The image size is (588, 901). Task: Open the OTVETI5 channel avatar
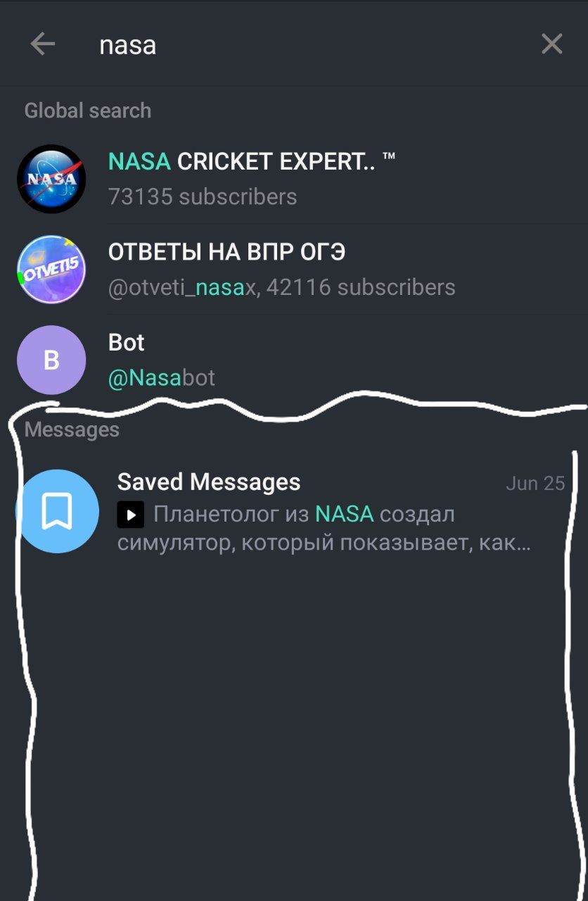click(x=51, y=269)
